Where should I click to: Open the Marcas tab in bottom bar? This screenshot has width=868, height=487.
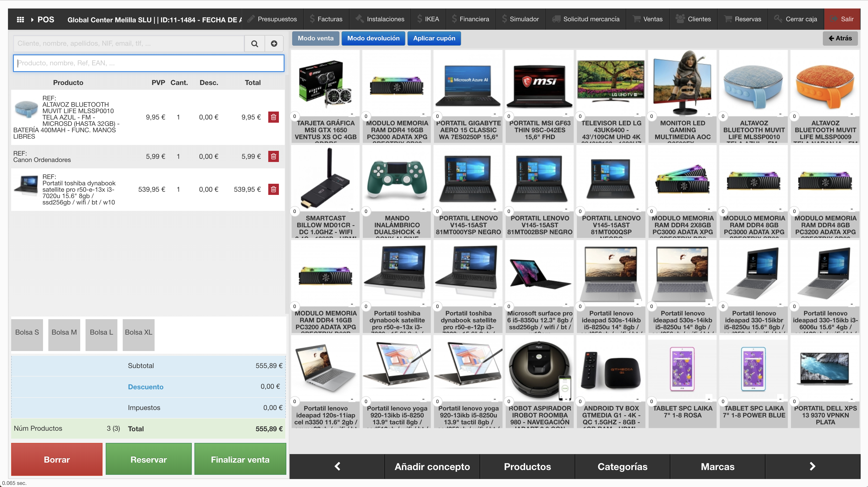point(718,467)
